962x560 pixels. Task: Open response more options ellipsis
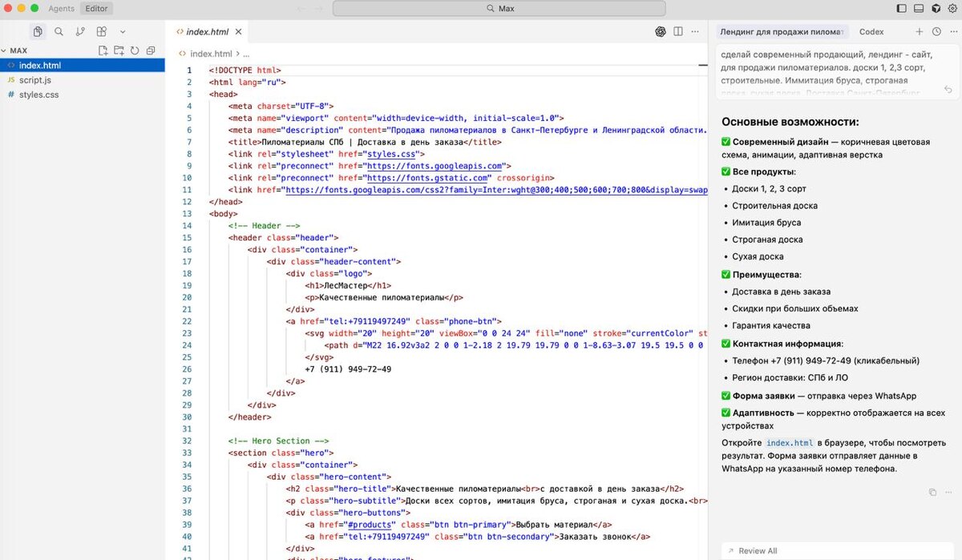coord(948,492)
